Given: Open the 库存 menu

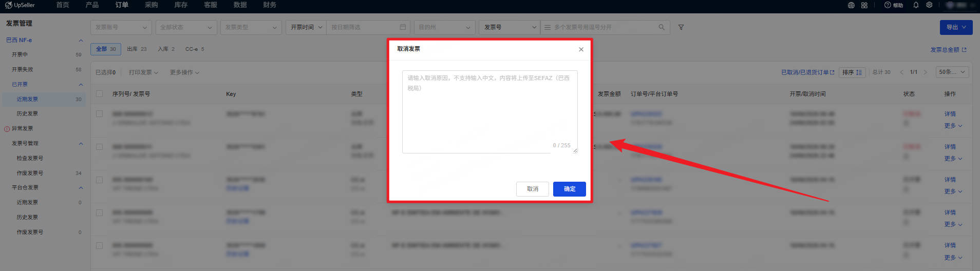Looking at the screenshot, I should [181, 5].
